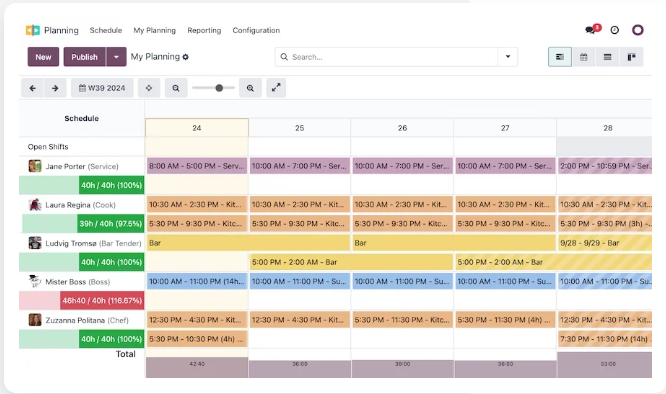The height and width of the screenshot is (394, 666).
Task: Open the Publish dropdown arrow
Action: pyautogui.click(x=116, y=57)
